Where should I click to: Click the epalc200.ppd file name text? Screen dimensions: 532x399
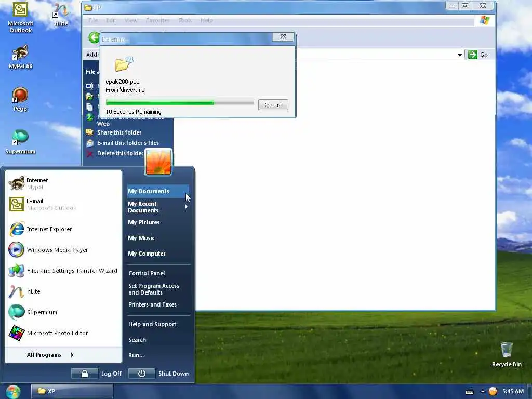[123, 82]
